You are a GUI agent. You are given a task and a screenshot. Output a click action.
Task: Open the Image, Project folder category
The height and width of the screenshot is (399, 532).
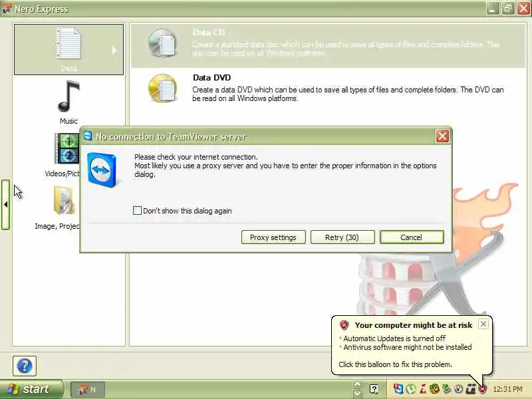65,201
